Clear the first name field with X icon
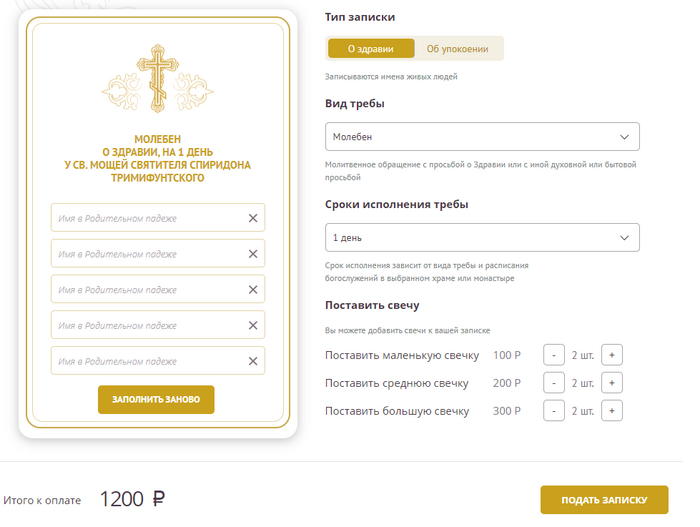The image size is (700, 527). [x=253, y=218]
